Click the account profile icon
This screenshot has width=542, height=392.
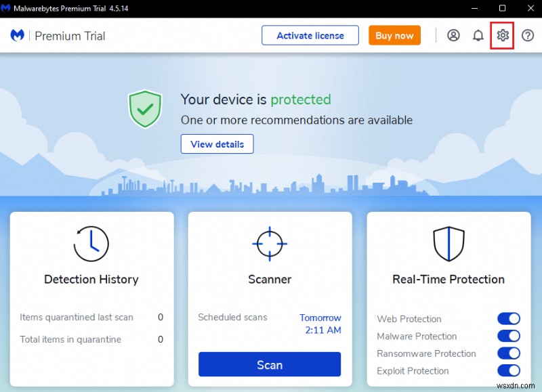453,35
